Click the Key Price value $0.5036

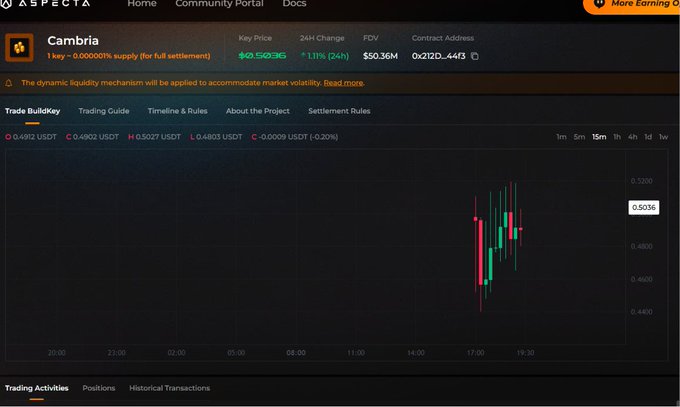pos(262,56)
